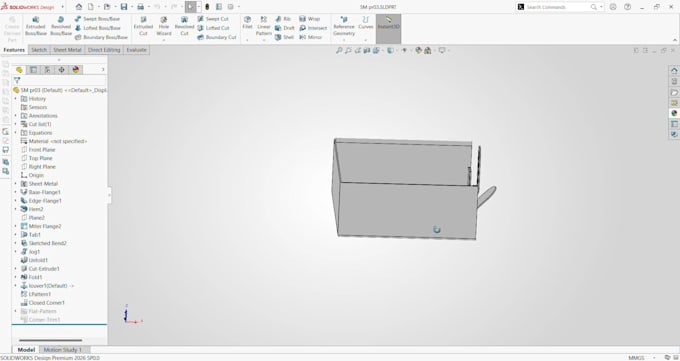This screenshot has height=361, width=680.
Task: Click the New document icon
Action: (91, 7)
